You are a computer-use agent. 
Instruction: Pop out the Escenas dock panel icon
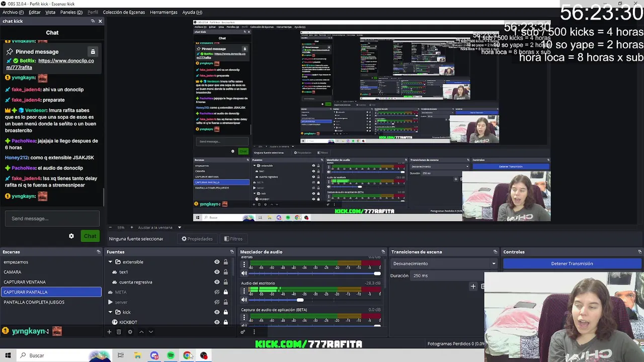(x=99, y=252)
